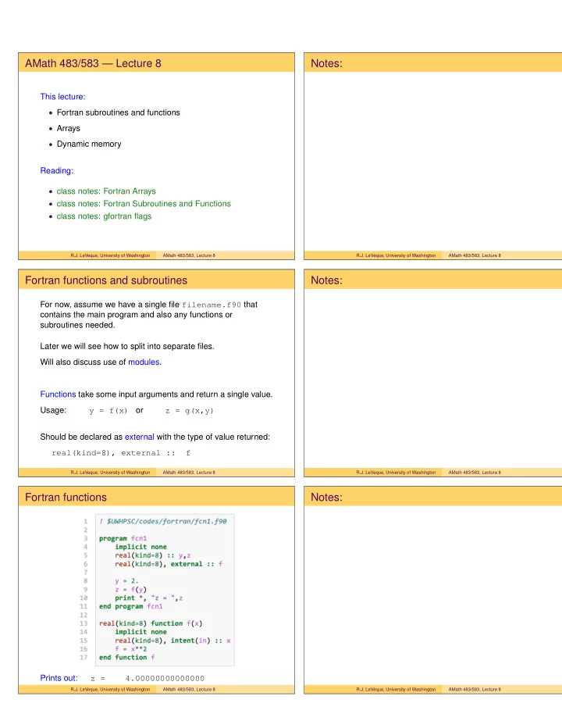Click the 'Usage:' label
This screenshot has width=562, height=728.
(x=53, y=410)
